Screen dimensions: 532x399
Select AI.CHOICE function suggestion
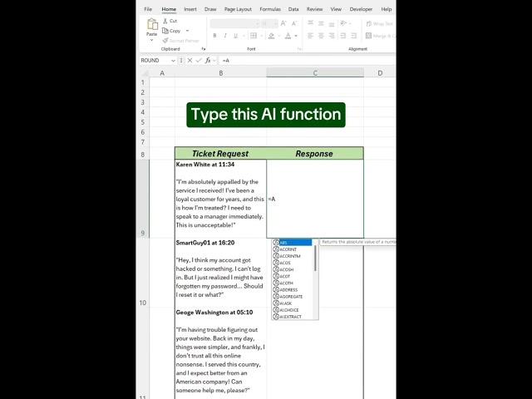(293, 310)
